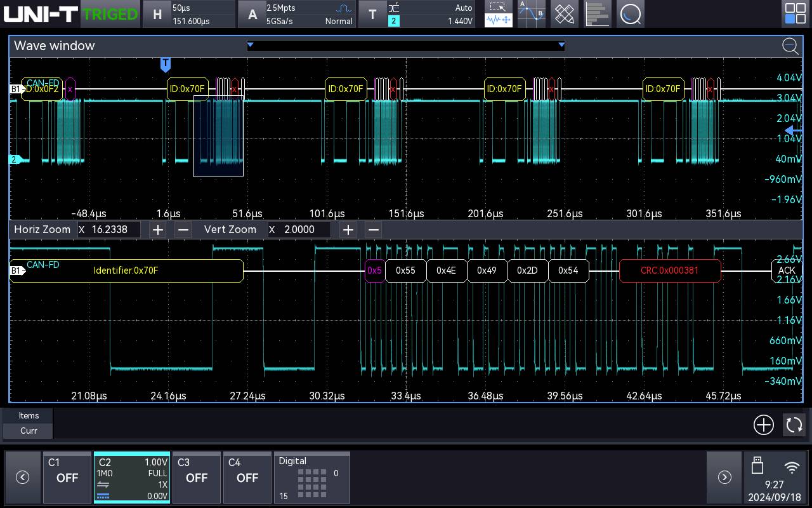Image resolution: width=812 pixels, height=508 pixels.
Task: Toggle channel C3 on
Action: pos(197,477)
